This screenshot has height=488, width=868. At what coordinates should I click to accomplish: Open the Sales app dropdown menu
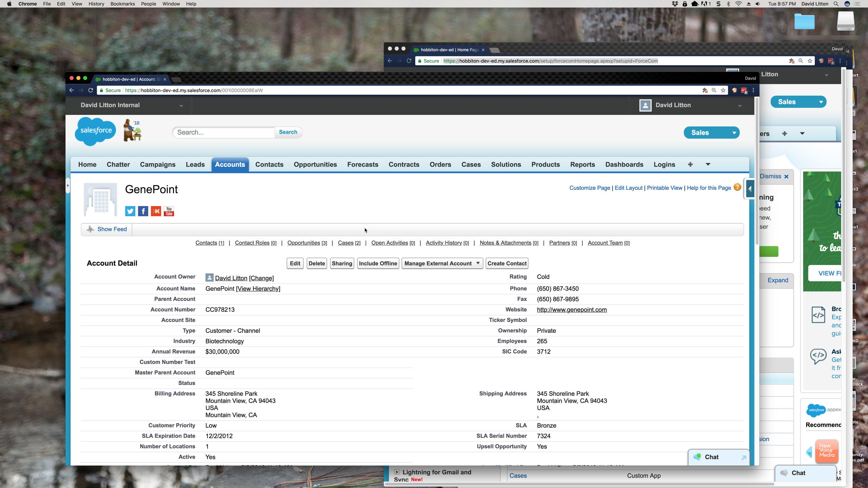click(x=711, y=133)
